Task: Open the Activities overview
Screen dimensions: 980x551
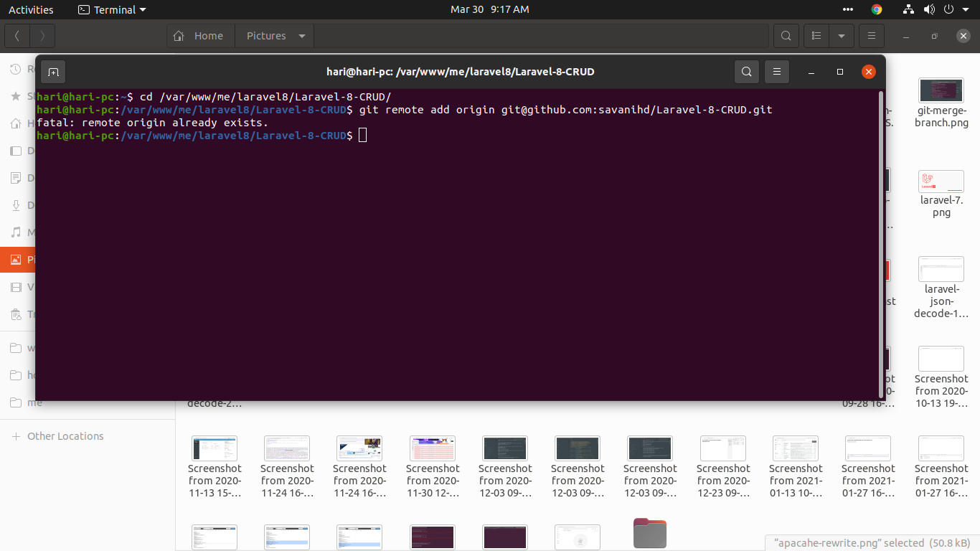Action: pos(31,9)
